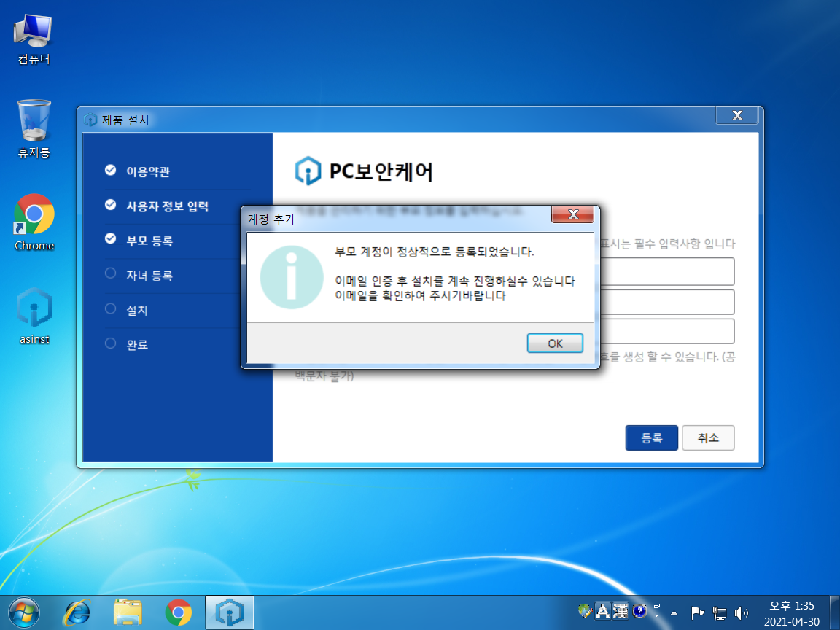Open the 컴퓨터 desktop icon
Image resolution: width=840 pixels, height=630 pixels.
pos(34,40)
